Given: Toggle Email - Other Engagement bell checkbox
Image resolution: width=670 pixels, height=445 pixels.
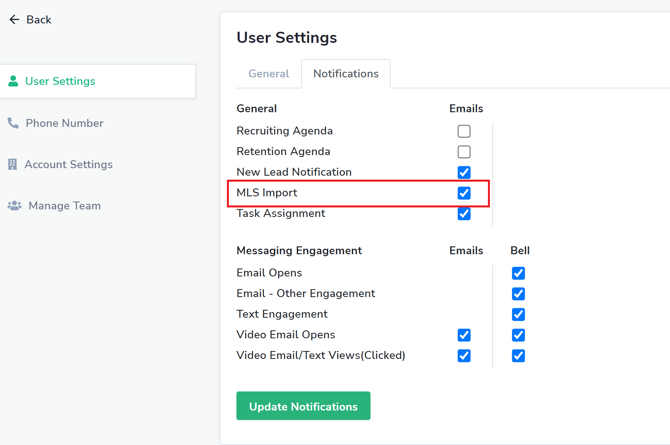Looking at the screenshot, I should click(518, 294).
